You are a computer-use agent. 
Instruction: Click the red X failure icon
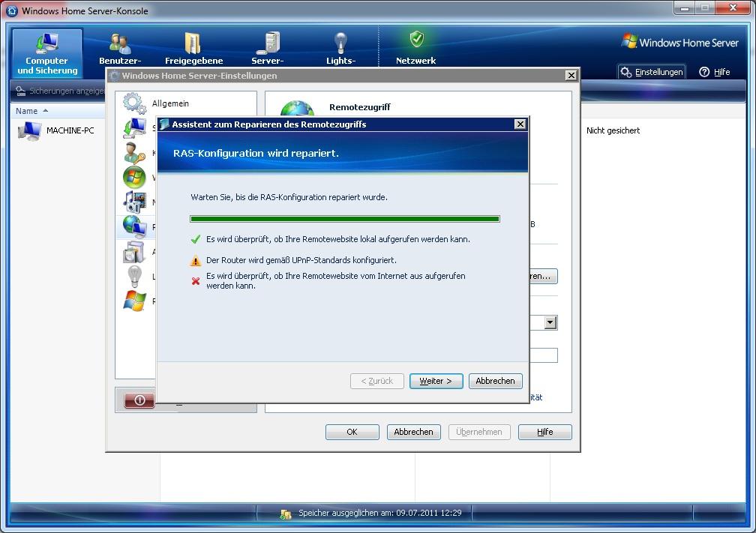coord(196,281)
